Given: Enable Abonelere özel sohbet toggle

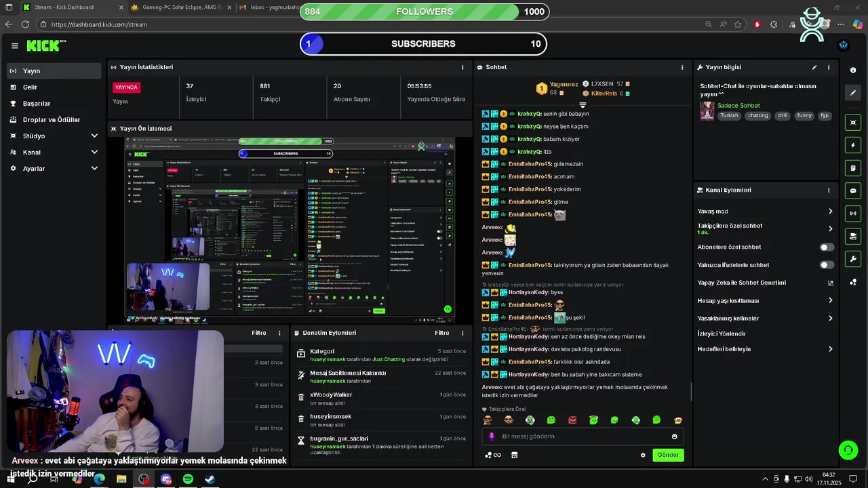Looking at the screenshot, I should [x=827, y=247].
